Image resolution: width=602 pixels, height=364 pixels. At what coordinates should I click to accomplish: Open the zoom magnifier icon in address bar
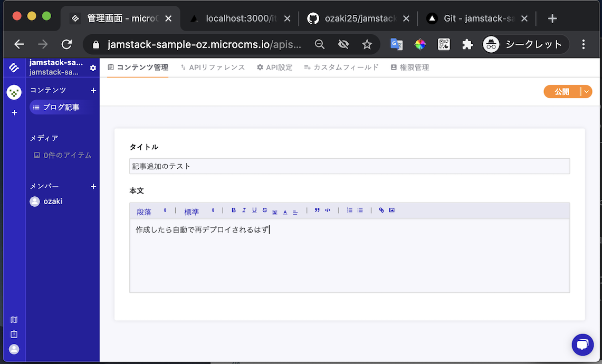[x=319, y=44]
